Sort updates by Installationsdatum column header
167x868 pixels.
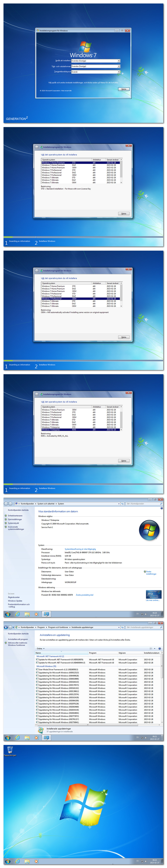(x=152, y=653)
